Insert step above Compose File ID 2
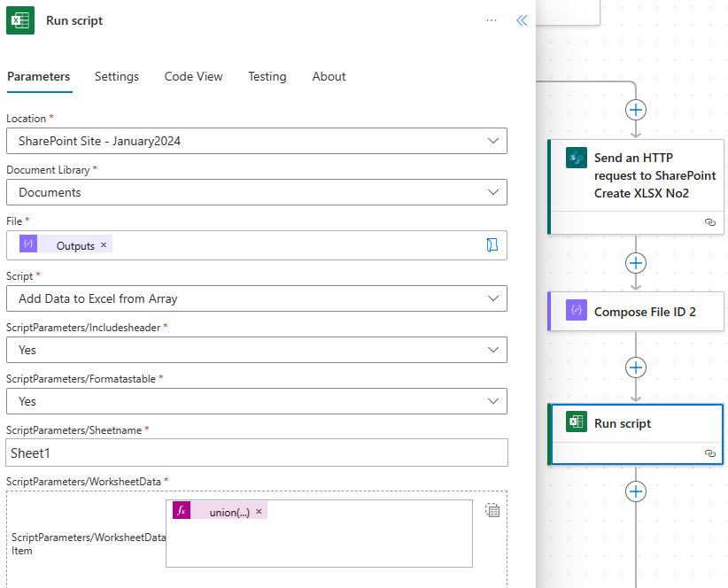This screenshot has width=728, height=588. [x=636, y=263]
